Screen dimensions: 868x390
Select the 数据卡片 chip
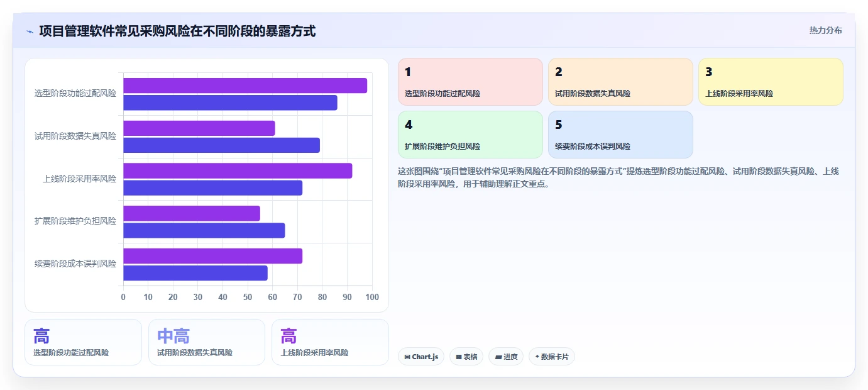552,357
